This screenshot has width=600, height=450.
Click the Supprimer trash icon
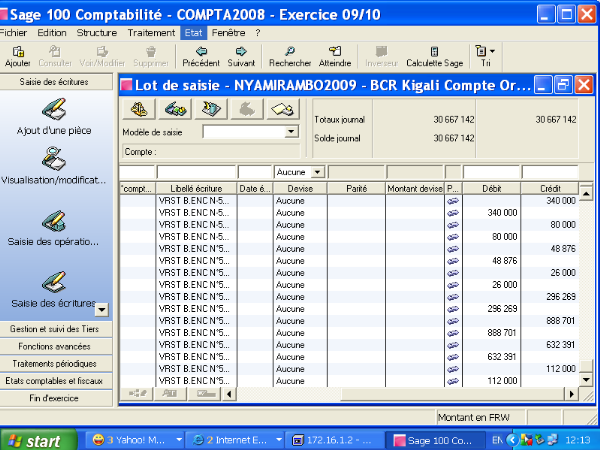151,56
